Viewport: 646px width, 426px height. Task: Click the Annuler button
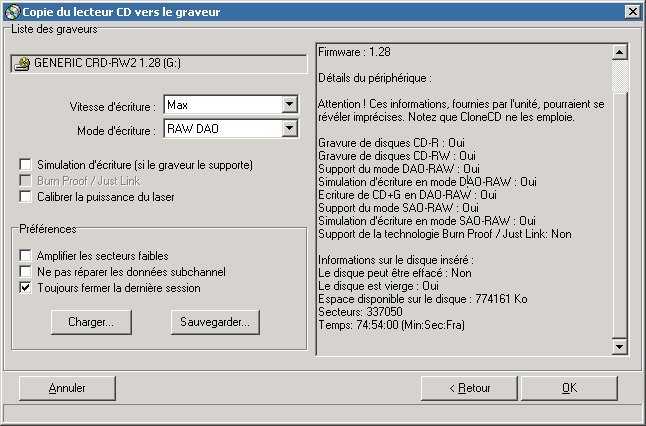(x=67, y=388)
